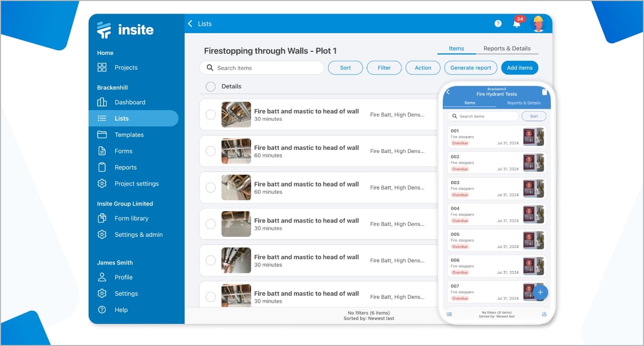
Task: Tap the list icon at the phone's bottom bar
Action: coord(449,314)
